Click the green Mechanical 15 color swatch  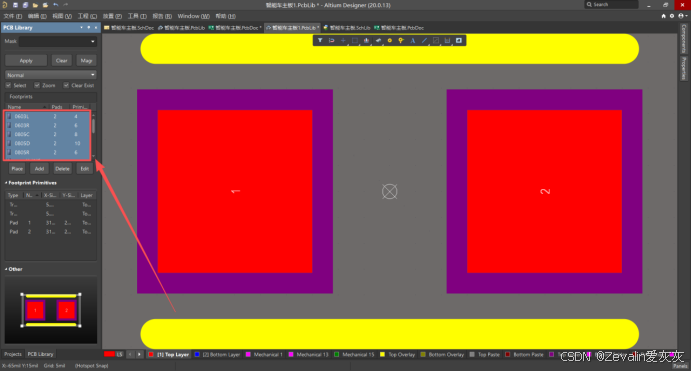pos(336,354)
